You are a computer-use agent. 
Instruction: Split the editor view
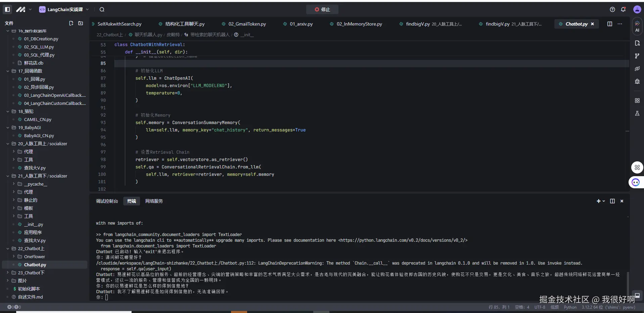610,24
